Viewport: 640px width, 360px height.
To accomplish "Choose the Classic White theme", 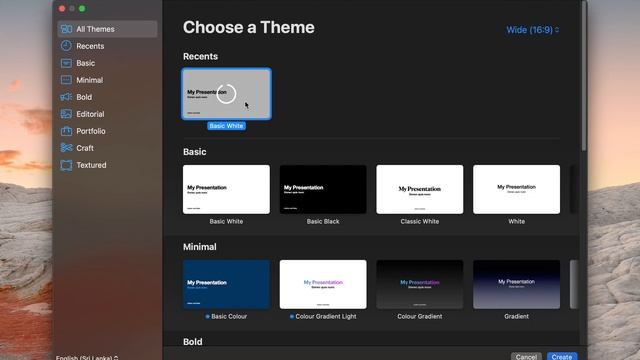I will pyautogui.click(x=420, y=189).
